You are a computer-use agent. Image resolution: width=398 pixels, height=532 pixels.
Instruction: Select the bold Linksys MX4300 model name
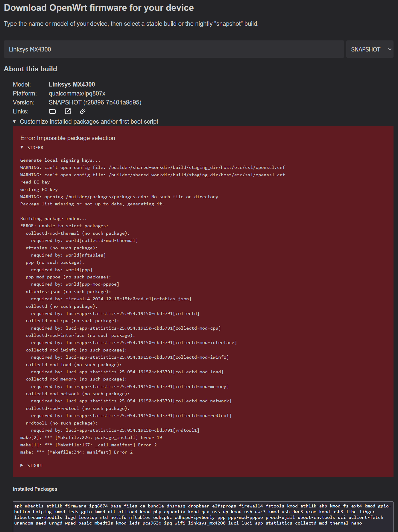coord(72,84)
